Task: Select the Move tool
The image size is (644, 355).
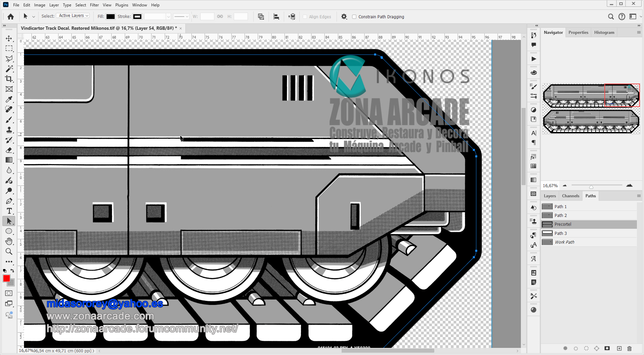Action: pyautogui.click(x=9, y=39)
